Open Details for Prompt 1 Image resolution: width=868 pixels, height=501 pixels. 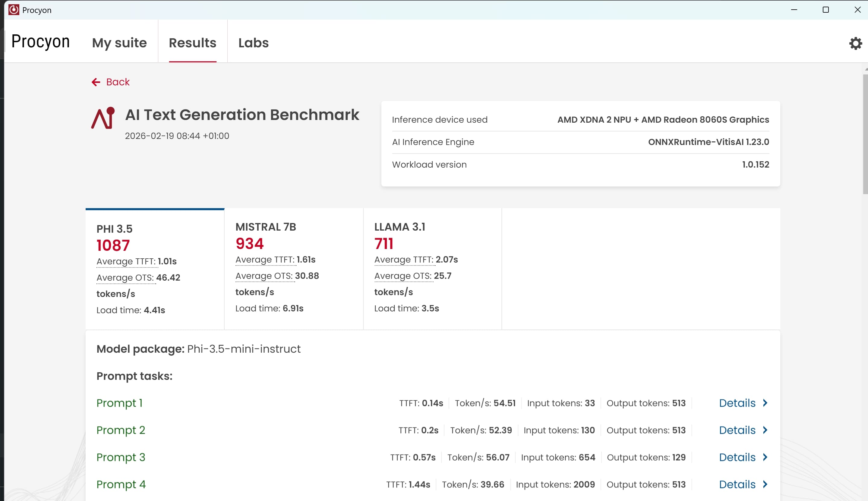coord(737,403)
